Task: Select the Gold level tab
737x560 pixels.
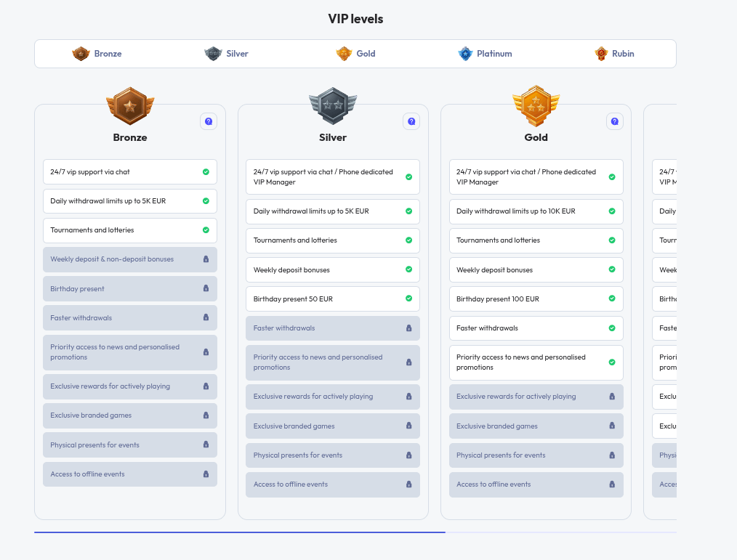Action: [x=356, y=54]
